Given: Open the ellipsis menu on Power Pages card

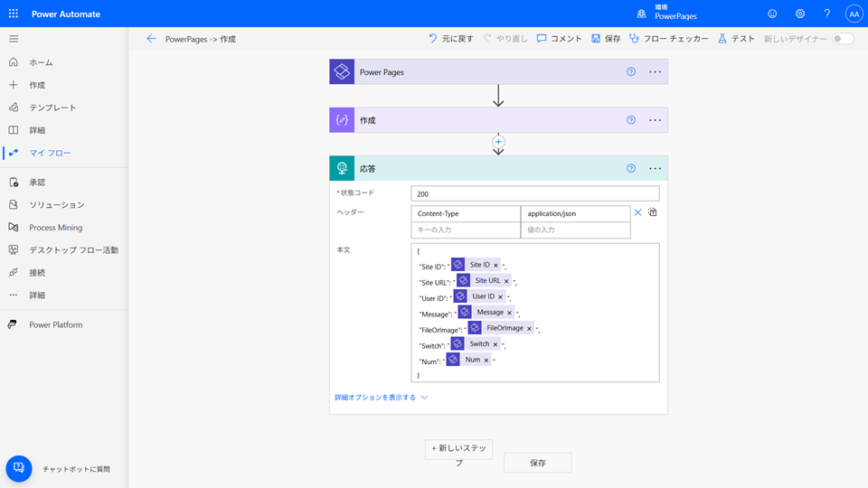Looking at the screenshot, I should click(656, 72).
